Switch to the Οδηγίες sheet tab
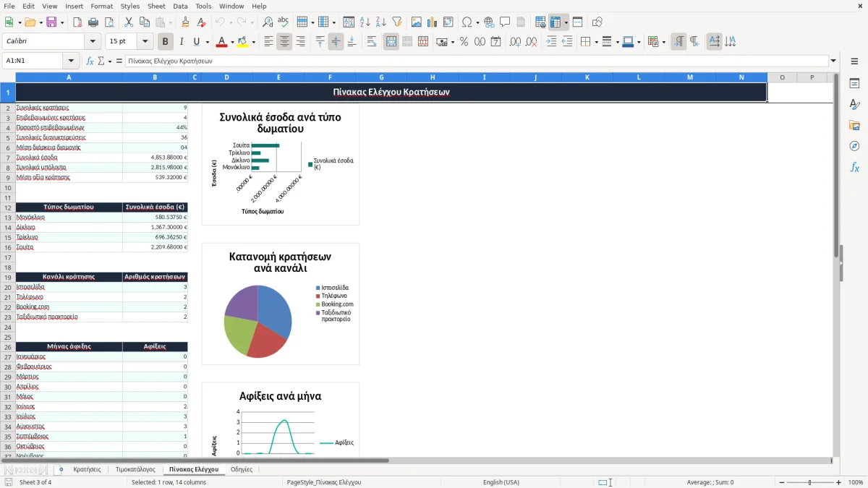Viewport: 868px width, 488px height. 242,469
